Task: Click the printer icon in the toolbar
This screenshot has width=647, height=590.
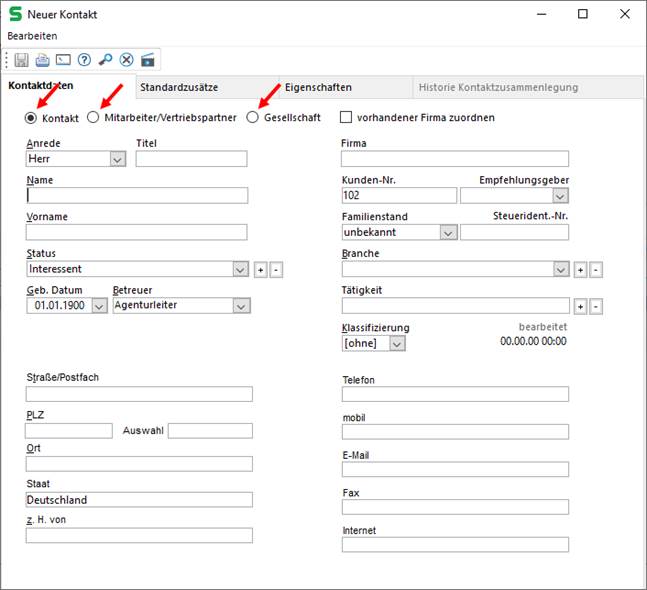Action: (x=42, y=60)
